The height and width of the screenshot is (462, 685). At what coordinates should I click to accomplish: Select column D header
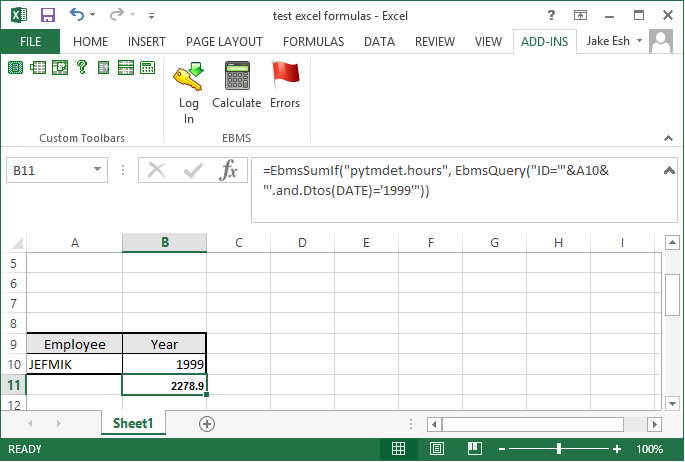coord(302,243)
